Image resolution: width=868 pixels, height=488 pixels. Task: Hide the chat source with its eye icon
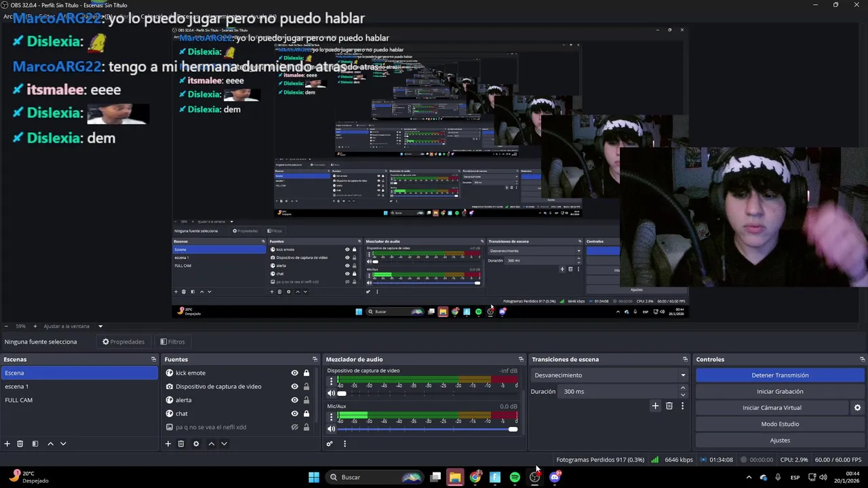[x=294, y=413]
